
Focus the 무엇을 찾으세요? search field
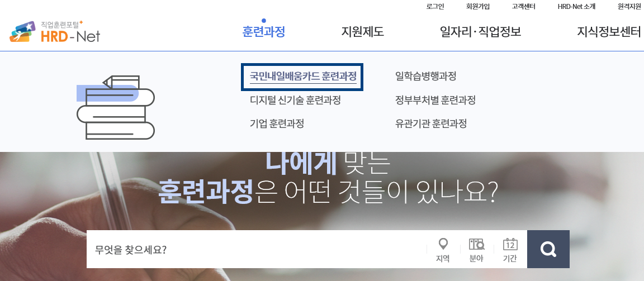[257, 249]
